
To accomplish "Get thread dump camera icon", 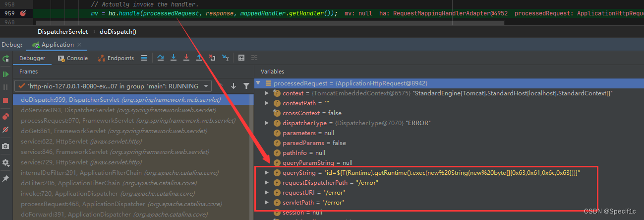I will [5, 147].
